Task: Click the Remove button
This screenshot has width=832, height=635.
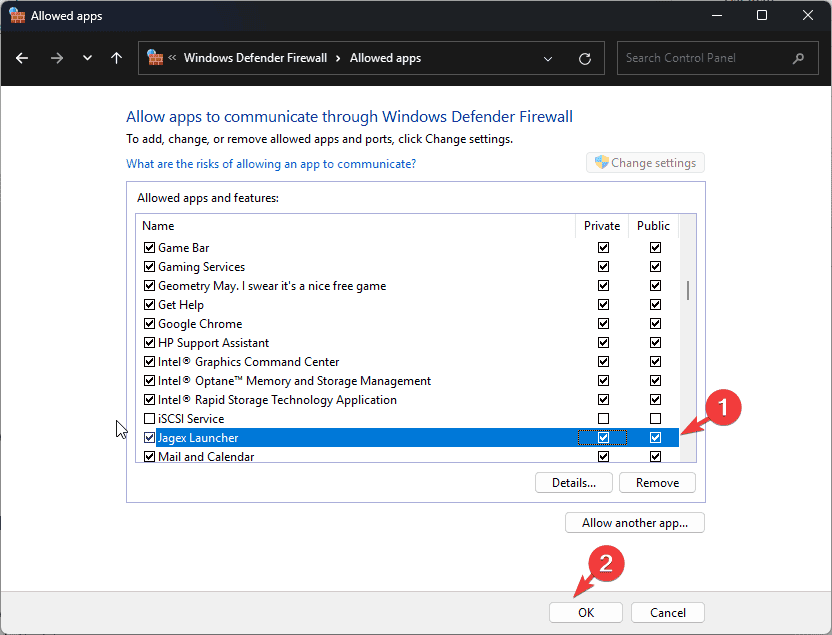Action: 657,483
